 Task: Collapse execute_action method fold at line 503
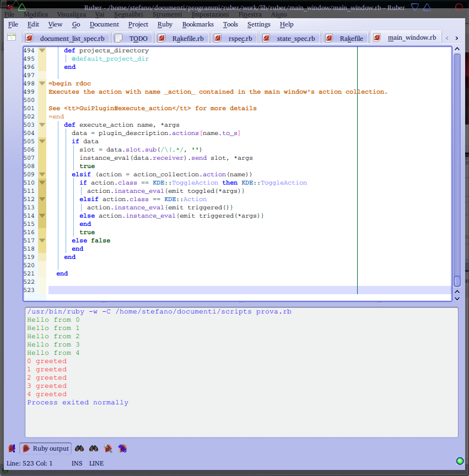pyautogui.click(x=42, y=125)
